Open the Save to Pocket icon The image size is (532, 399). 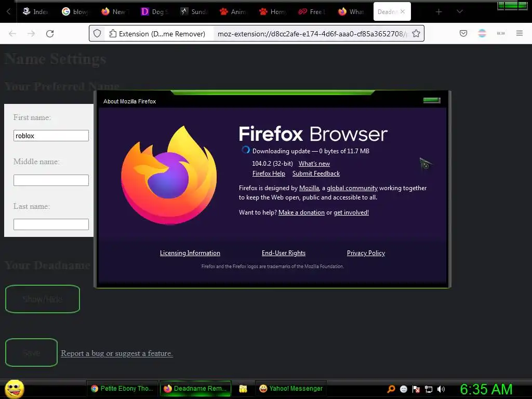463,33
